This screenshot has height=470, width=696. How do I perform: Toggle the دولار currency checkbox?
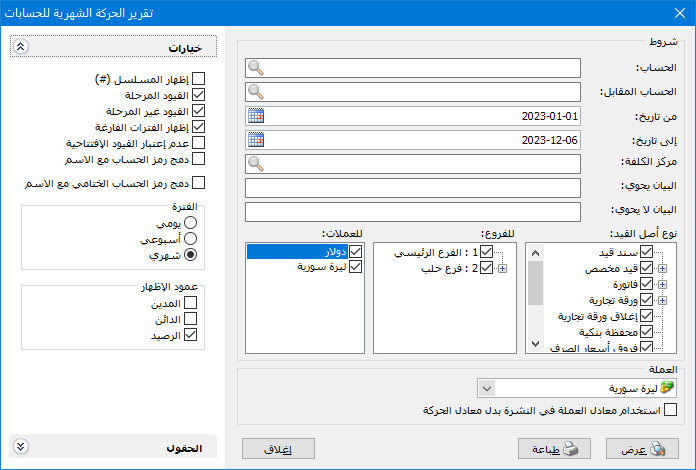pyautogui.click(x=355, y=252)
